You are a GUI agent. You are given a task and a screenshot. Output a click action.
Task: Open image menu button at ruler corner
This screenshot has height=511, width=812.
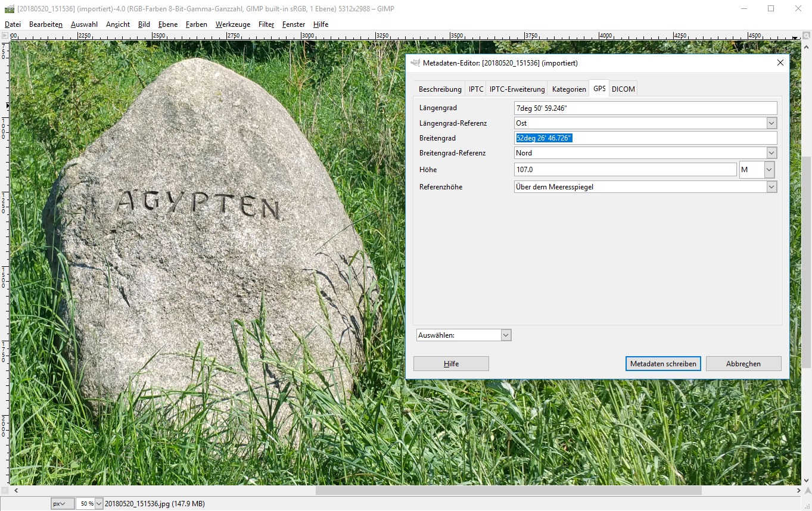pos(5,36)
